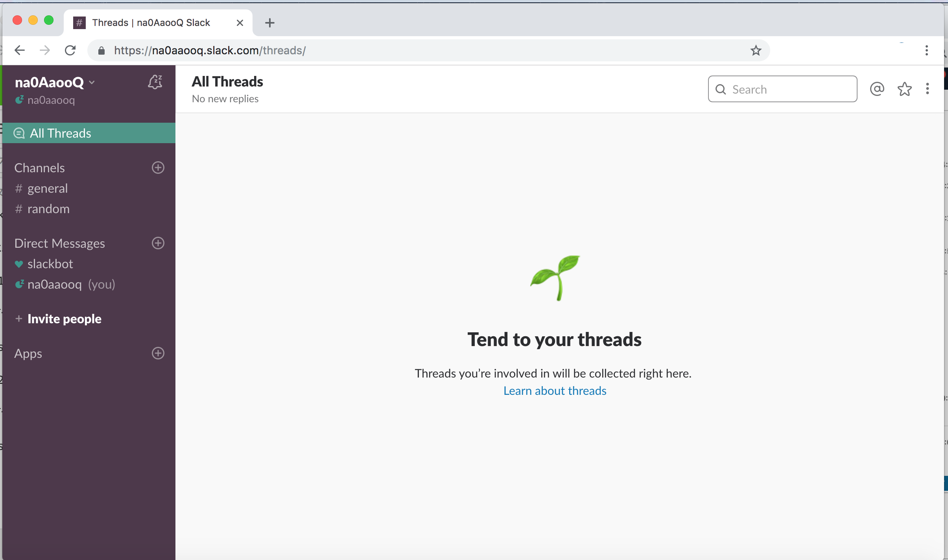This screenshot has height=560, width=948.
Task: Open the Learn about threads link
Action: pyautogui.click(x=555, y=391)
